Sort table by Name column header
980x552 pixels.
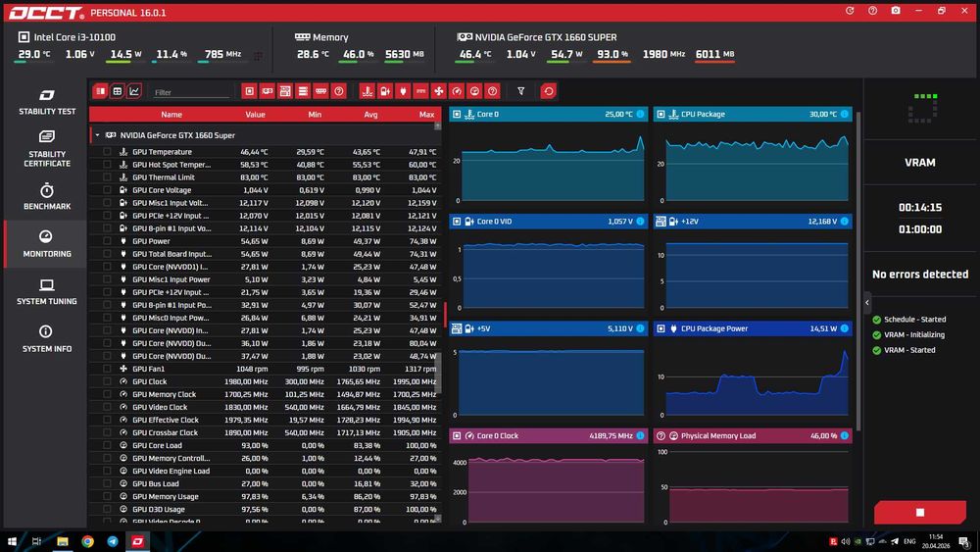[x=171, y=115]
